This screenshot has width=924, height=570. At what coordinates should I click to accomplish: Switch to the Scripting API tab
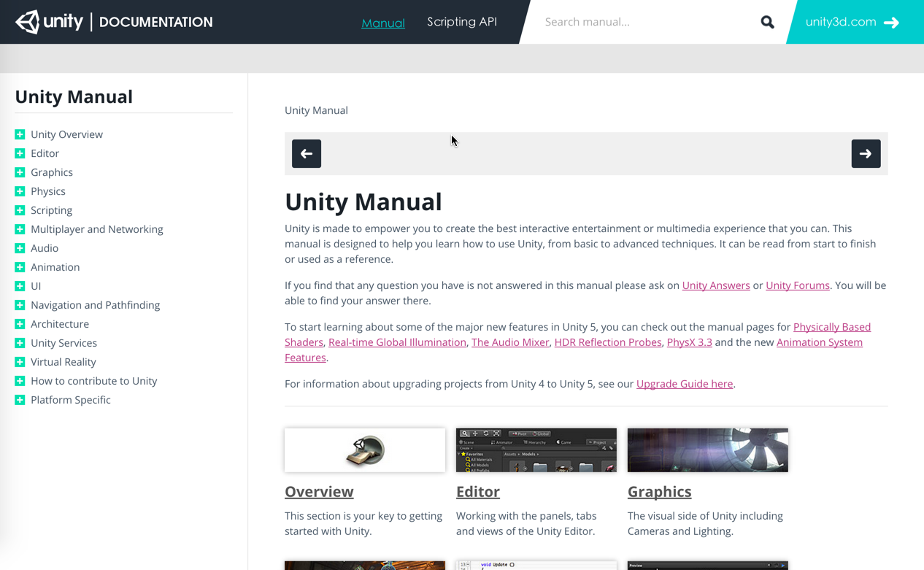click(461, 22)
